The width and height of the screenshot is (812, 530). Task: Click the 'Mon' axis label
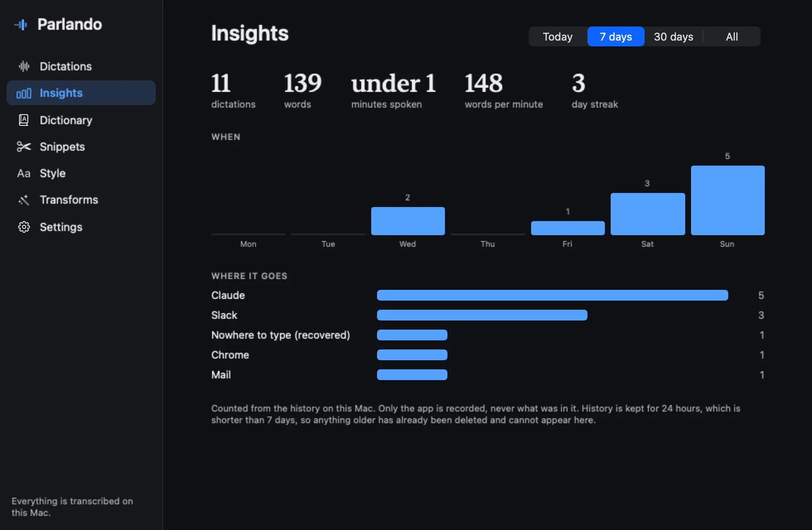[248, 244]
